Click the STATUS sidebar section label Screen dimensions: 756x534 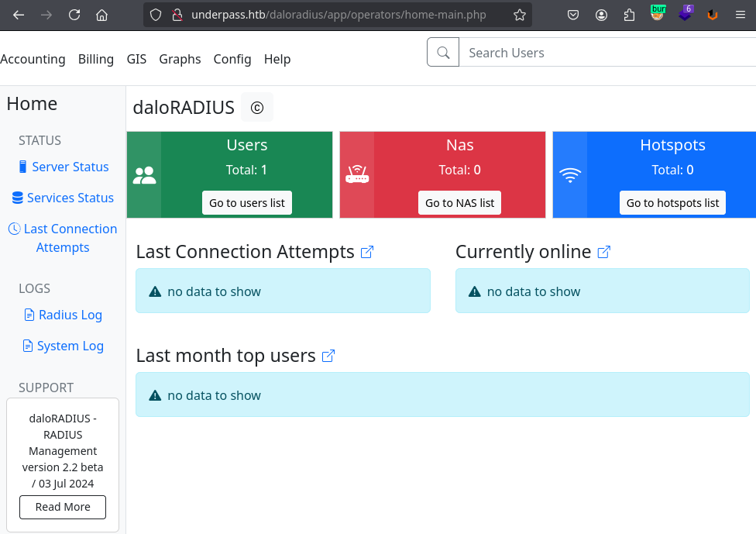(x=40, y=140)
